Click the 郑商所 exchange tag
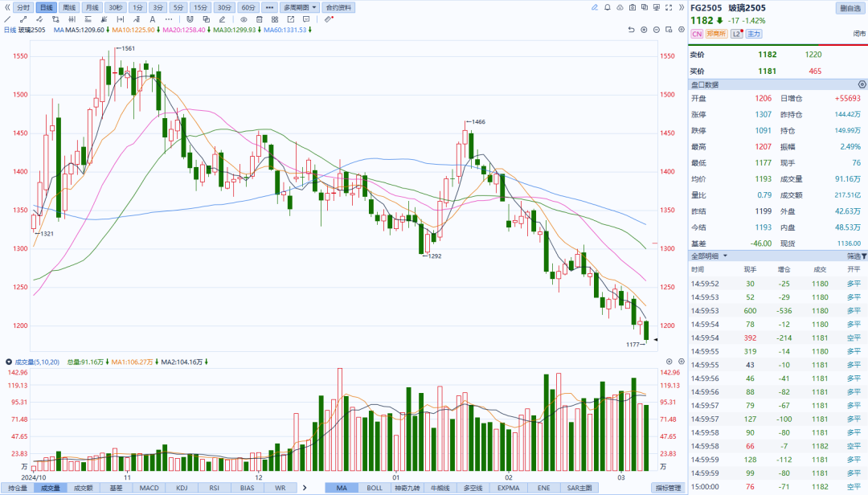 coord(716,34)
